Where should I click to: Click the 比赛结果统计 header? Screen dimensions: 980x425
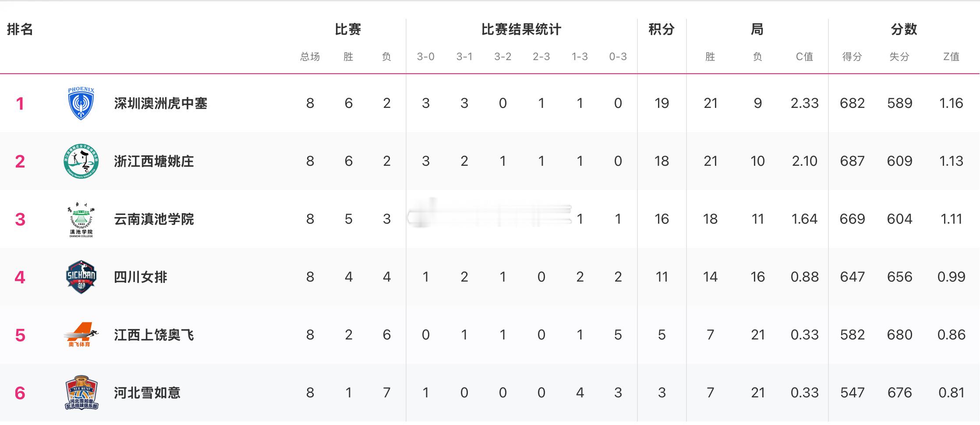pyautogui.click(x=521, y=29)
